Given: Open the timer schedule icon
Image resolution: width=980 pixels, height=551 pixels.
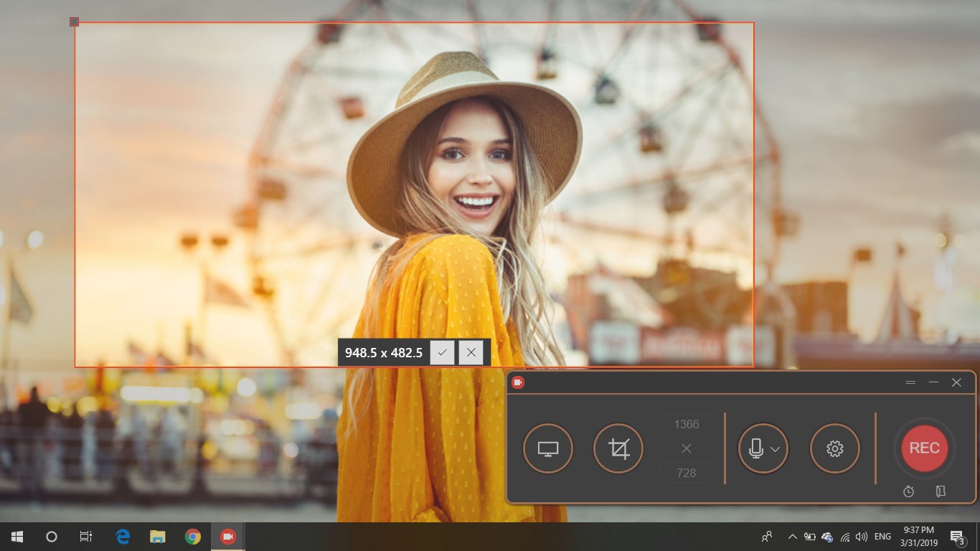Looking at the screenshot, I should [908, 491].
